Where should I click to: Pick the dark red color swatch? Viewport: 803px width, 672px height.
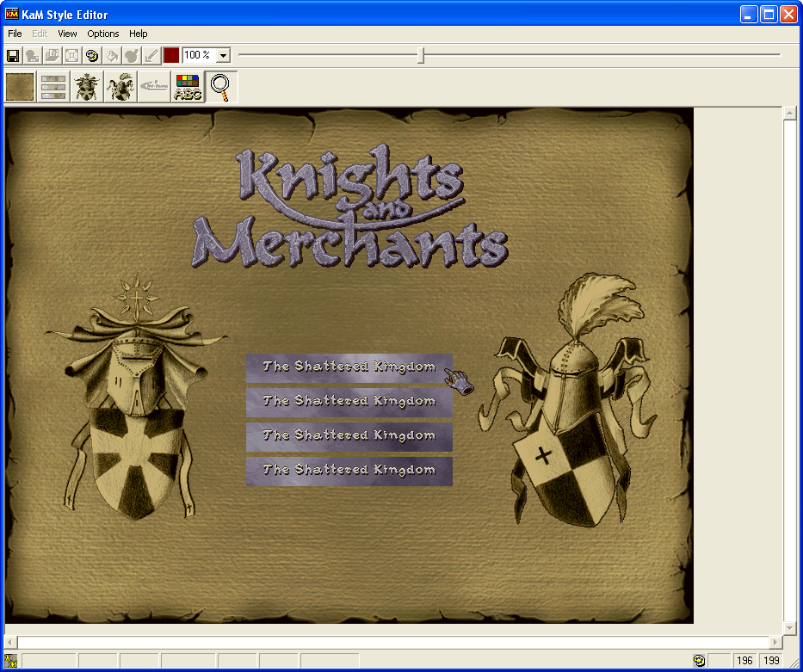tap(171, 55)
